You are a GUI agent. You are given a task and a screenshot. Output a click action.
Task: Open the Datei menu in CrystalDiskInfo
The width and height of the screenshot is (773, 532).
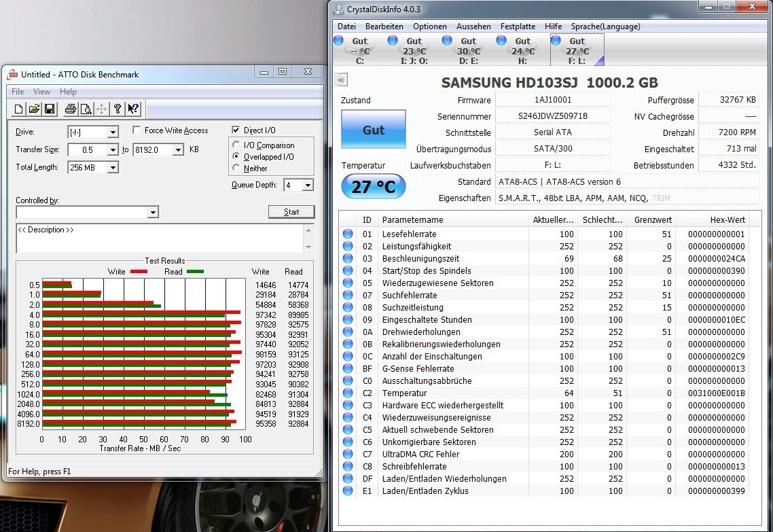pyautogui.click(x=346, y=26)
